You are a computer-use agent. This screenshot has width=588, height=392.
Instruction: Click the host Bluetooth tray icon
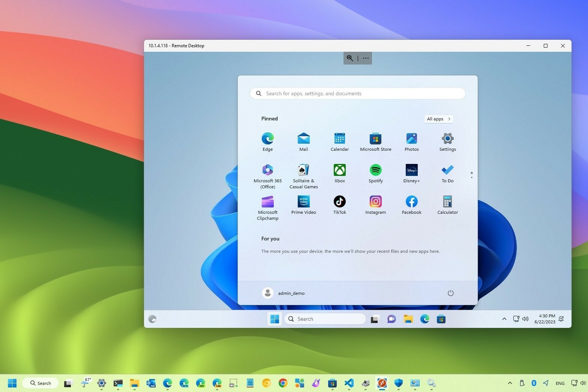click(534, 383)
